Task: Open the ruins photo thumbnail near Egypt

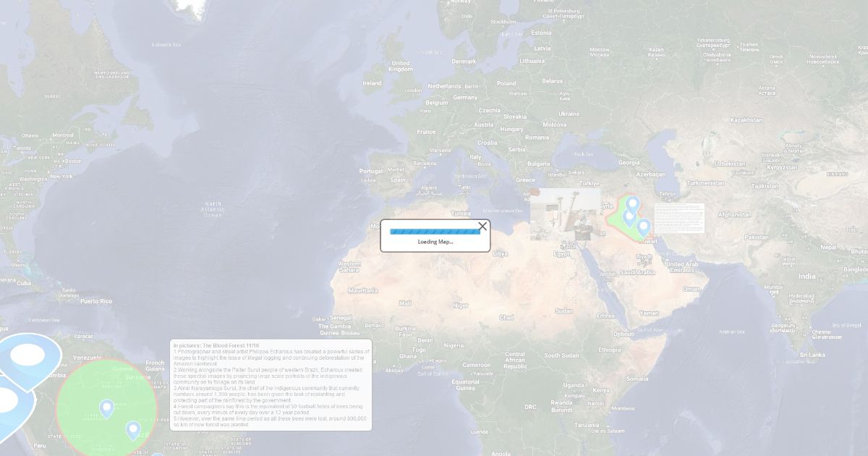Action: click(565, 214)
